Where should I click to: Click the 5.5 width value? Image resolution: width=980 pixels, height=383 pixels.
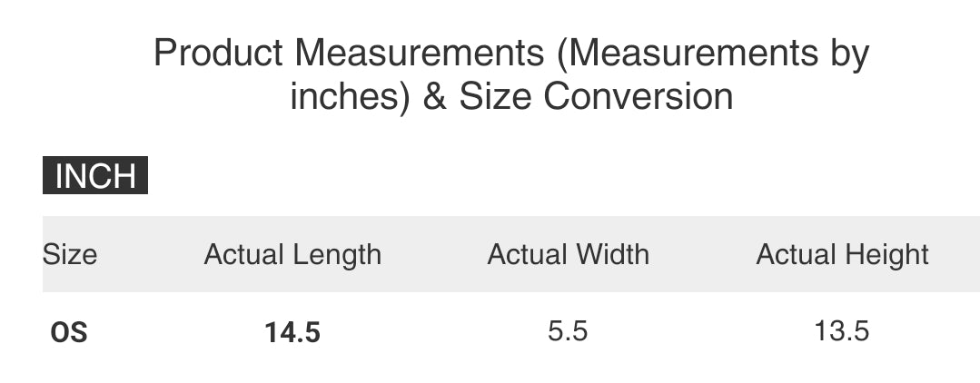click(568, 332)
